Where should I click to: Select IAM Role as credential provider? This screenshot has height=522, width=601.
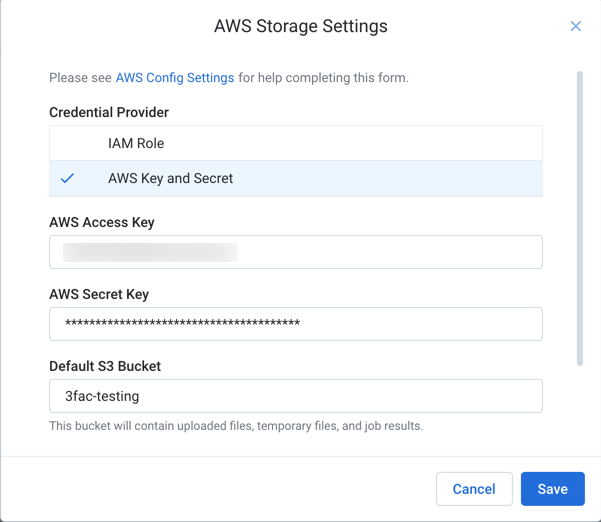tap(296, 143)
